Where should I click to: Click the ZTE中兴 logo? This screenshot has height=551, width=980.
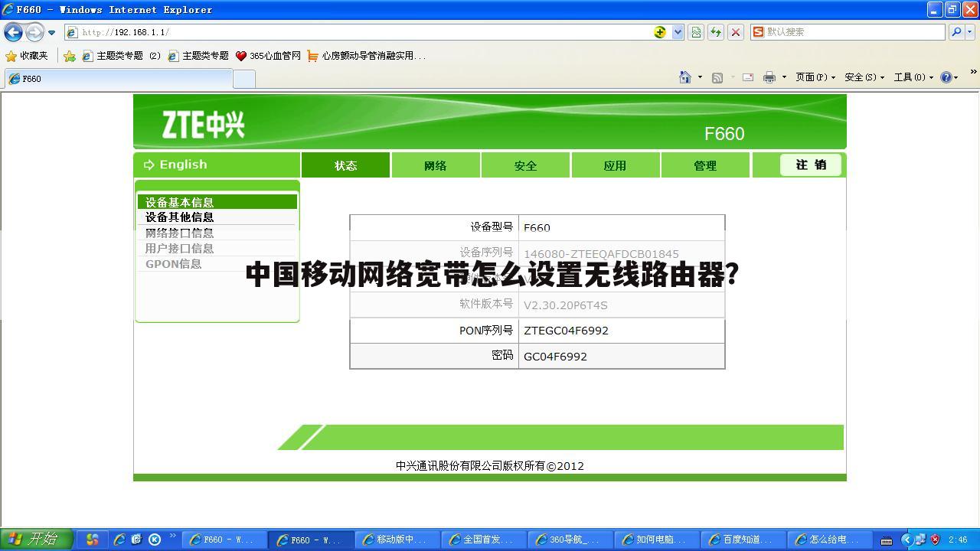[x=203, y=125]
